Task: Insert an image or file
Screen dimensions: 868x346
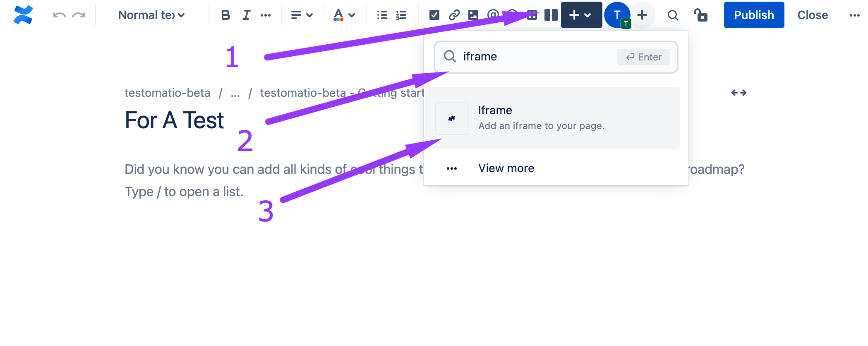Action: tap(473, 15)
